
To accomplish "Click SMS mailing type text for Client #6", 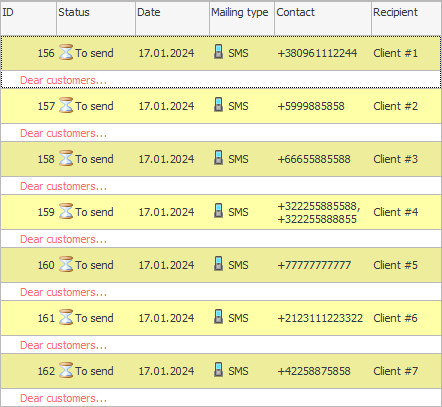I will point(238,318).
